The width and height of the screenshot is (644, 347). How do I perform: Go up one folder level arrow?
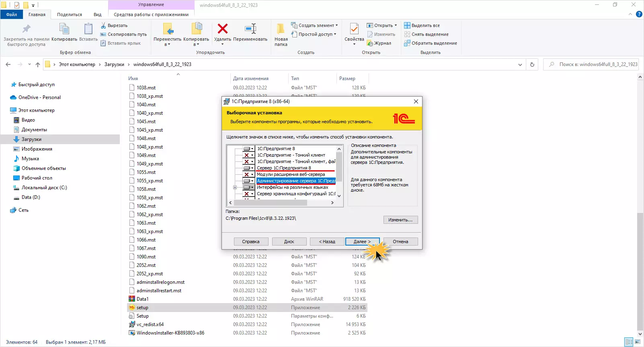(38, 64)
